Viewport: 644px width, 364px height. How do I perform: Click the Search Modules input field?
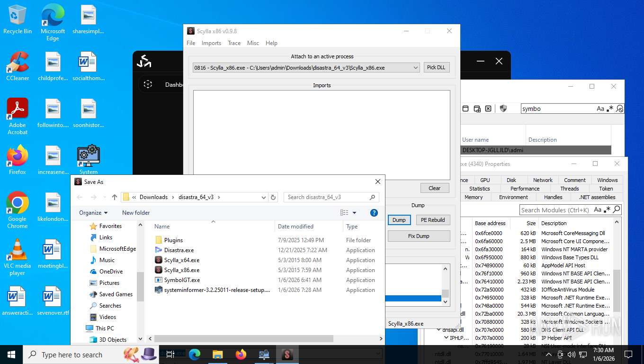(557, 210)
